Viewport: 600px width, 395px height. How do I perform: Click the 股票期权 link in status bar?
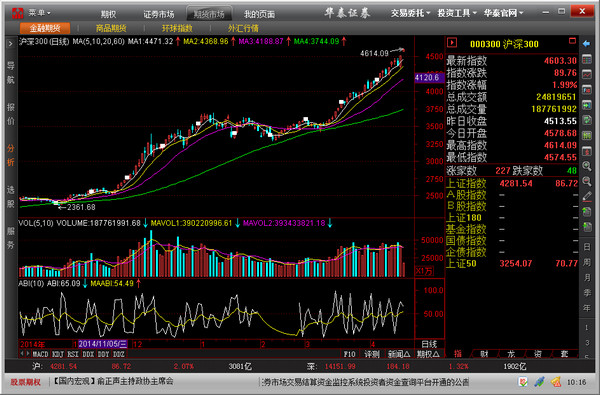click(25, 382)
